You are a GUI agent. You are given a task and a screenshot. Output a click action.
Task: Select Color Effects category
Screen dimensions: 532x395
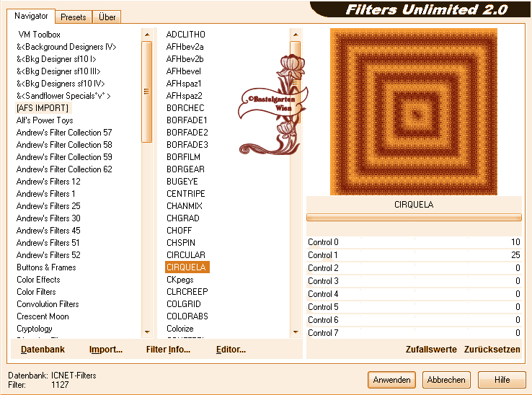coord(38,280)
